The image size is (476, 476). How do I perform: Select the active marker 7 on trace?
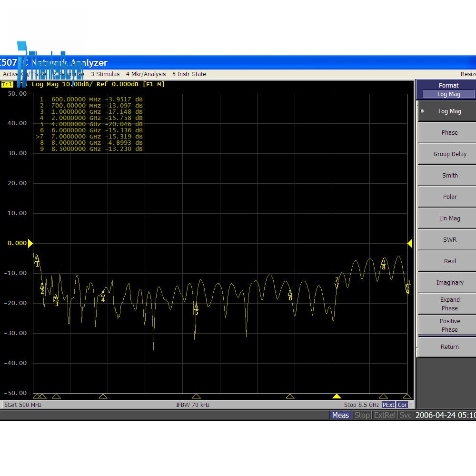tap(337, 285)
